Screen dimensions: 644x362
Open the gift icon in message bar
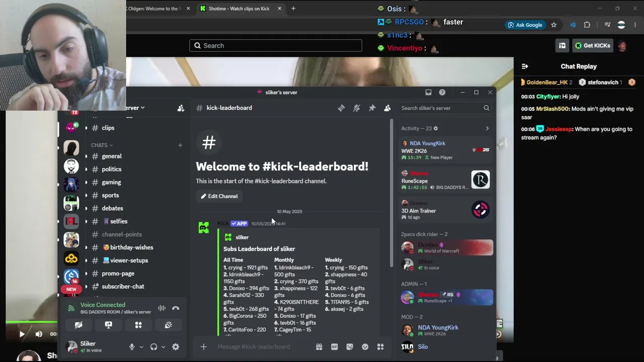pos(319,347)
